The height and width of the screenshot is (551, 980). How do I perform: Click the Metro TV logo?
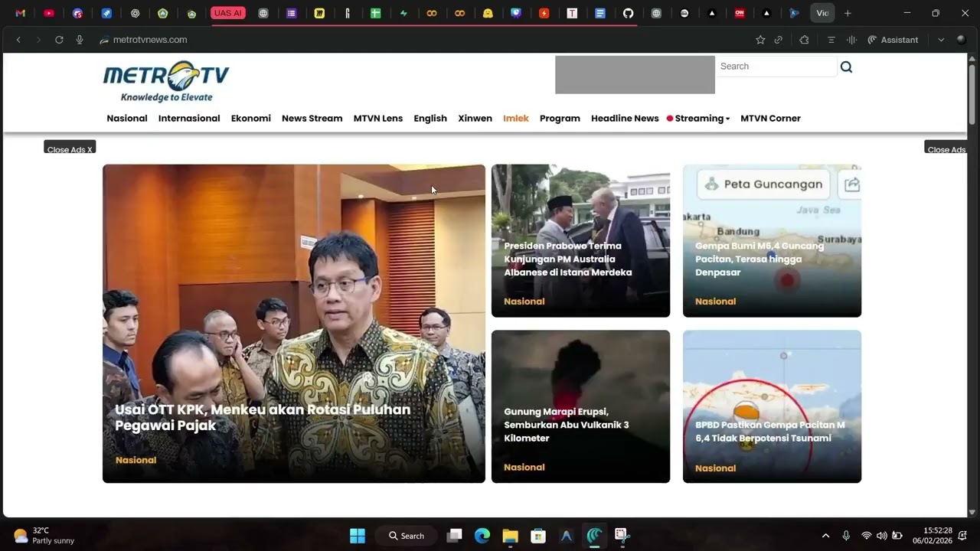pyautogui.click(x=166, y=81)
